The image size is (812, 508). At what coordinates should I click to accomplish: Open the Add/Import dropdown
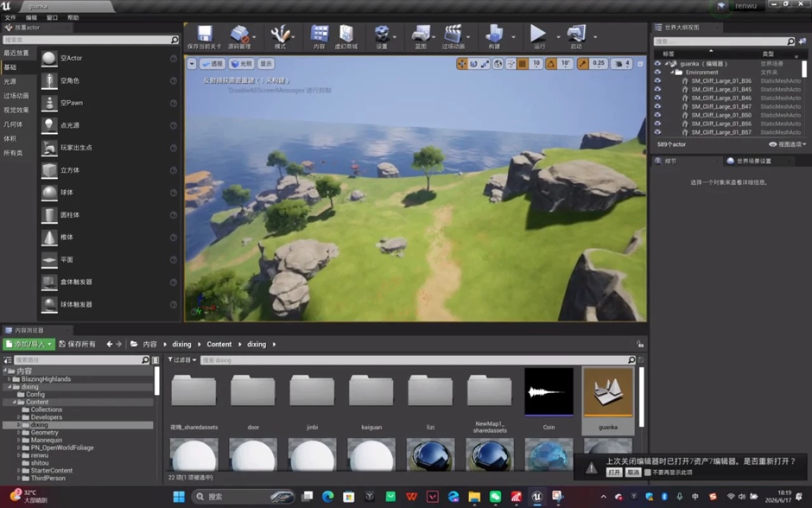(29, 344)
